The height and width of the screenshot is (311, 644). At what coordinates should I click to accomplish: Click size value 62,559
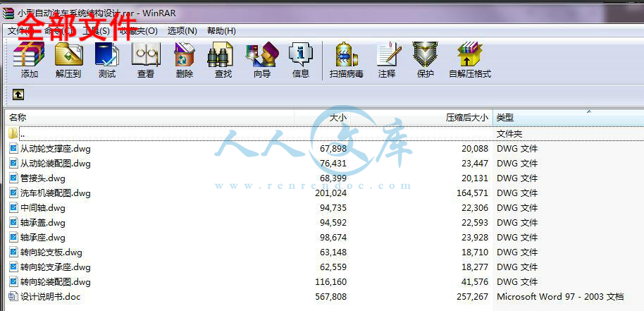pos(333,267)
